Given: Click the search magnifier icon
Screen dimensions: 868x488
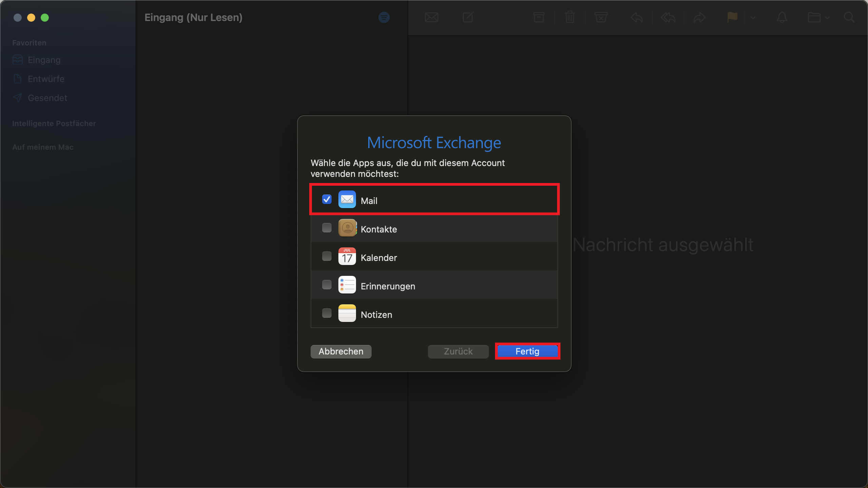Looking at the screenshot, I should (849, 17).
